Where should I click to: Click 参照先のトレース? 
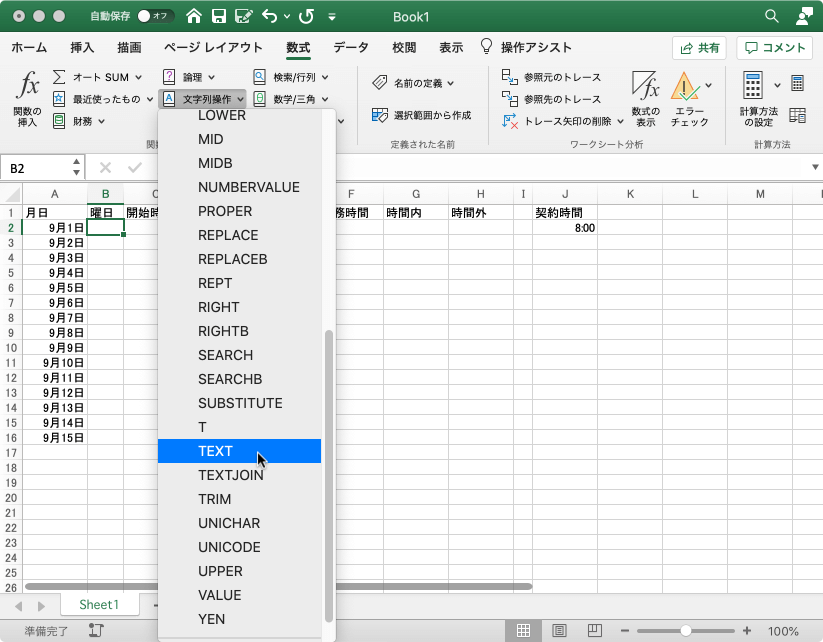pyautogui.click(x=552, y=99)
